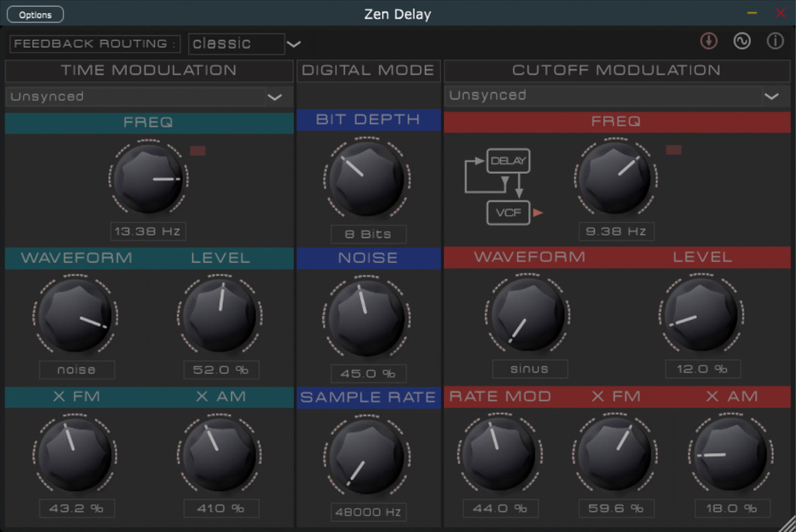
Task: Click the VCF box in routing diagram
Action: pyautogui.click(x=508, y=213)
